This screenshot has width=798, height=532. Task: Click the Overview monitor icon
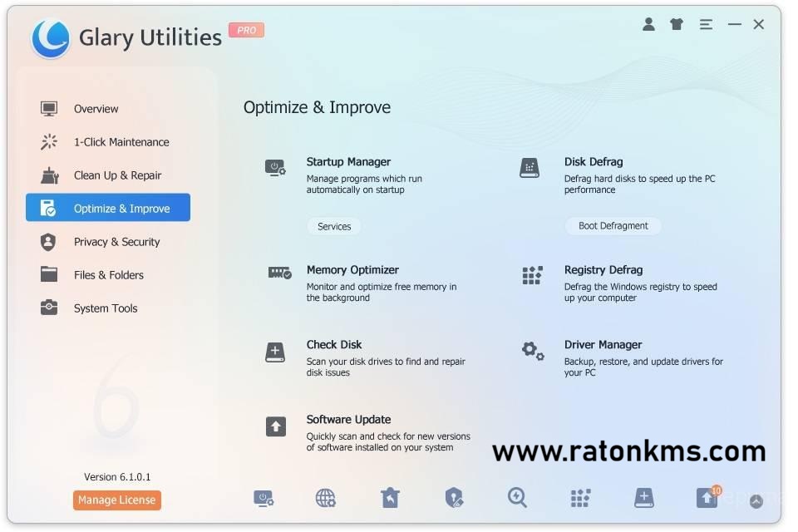coord(49,108)
